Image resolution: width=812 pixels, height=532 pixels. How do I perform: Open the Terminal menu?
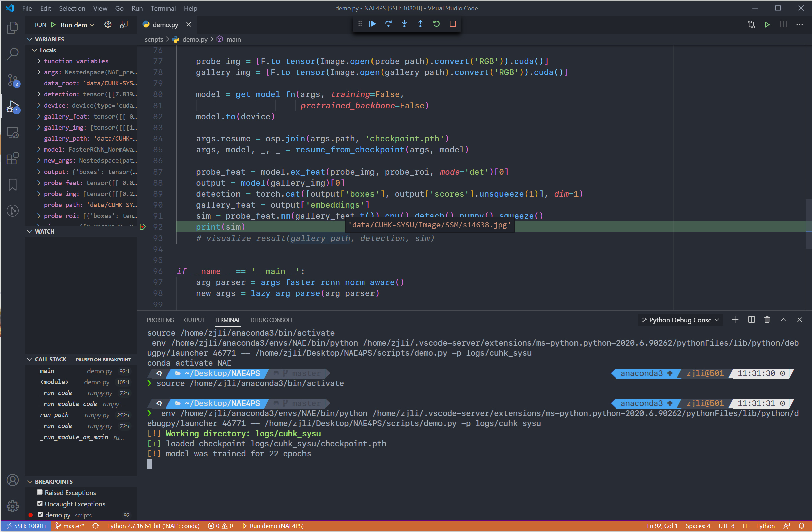[x=163, y=8]
